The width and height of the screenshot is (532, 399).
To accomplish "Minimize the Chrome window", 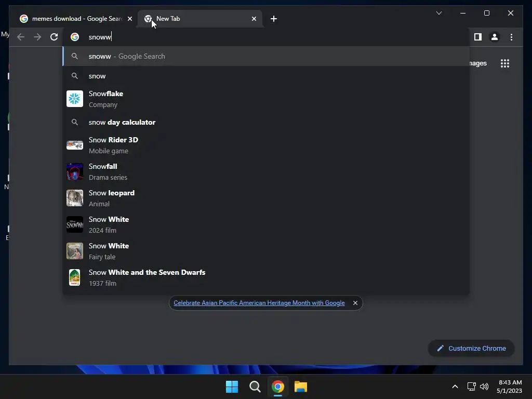I will point(463,13).
